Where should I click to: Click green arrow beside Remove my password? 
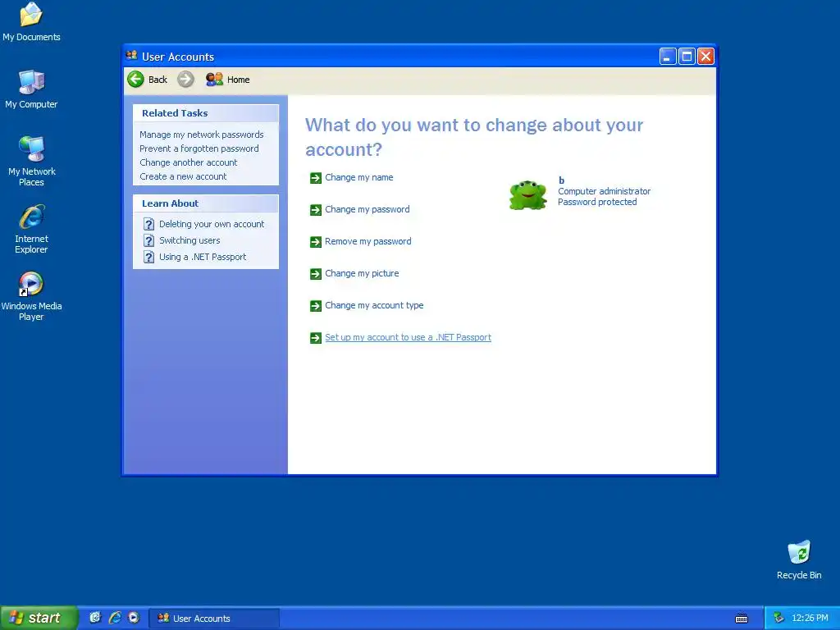coord(316,242)
